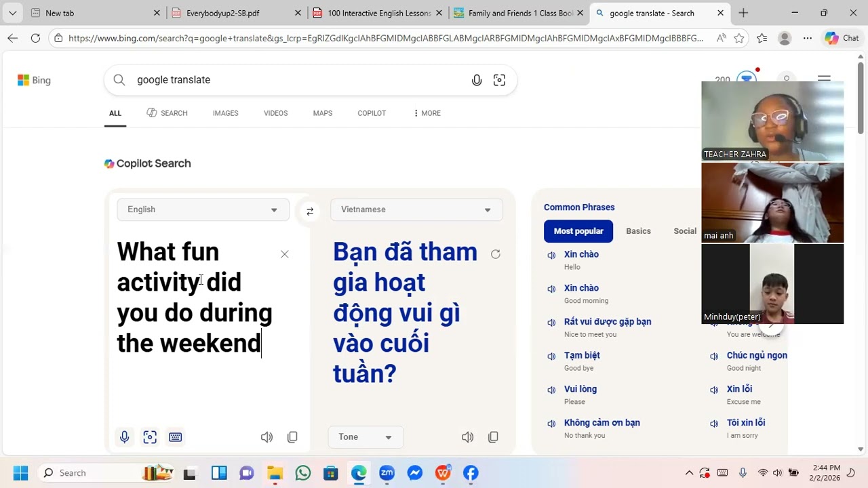868x488 pixels.
Task: Clear the English source text
Action: click(x=285, y=254)
